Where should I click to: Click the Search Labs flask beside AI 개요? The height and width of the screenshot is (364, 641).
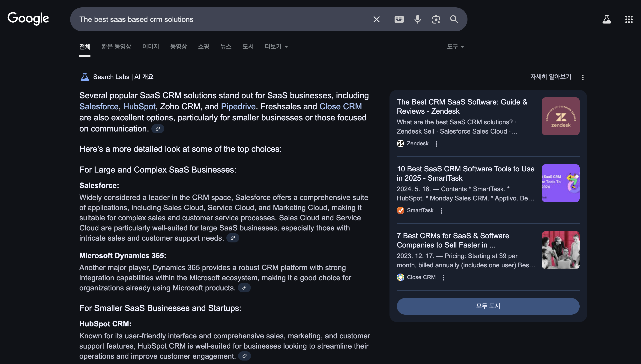point(85,77)
